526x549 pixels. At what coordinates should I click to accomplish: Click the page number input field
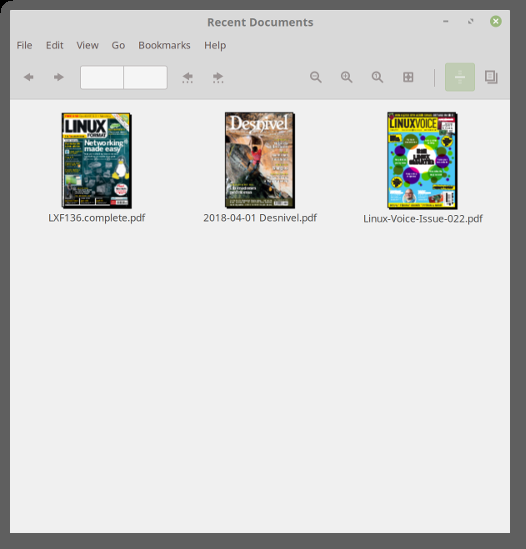click(x=102, y=77)
